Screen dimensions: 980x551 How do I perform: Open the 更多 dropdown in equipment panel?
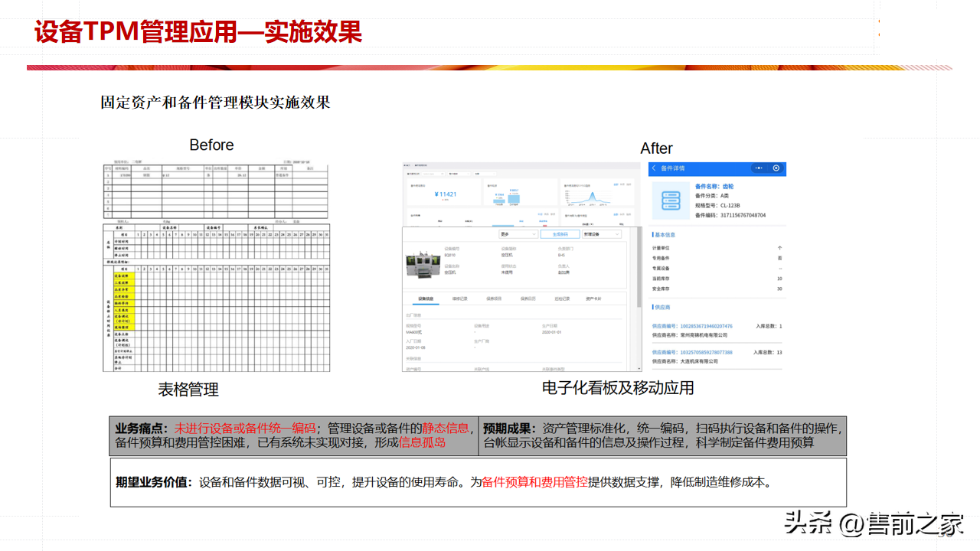(x=518, y=234)
